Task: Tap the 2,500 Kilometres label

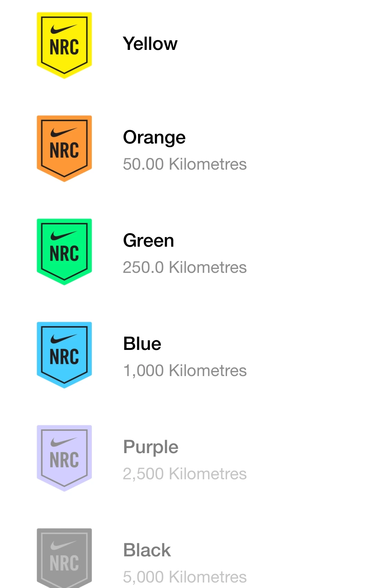Action: (x=185, y=474)
